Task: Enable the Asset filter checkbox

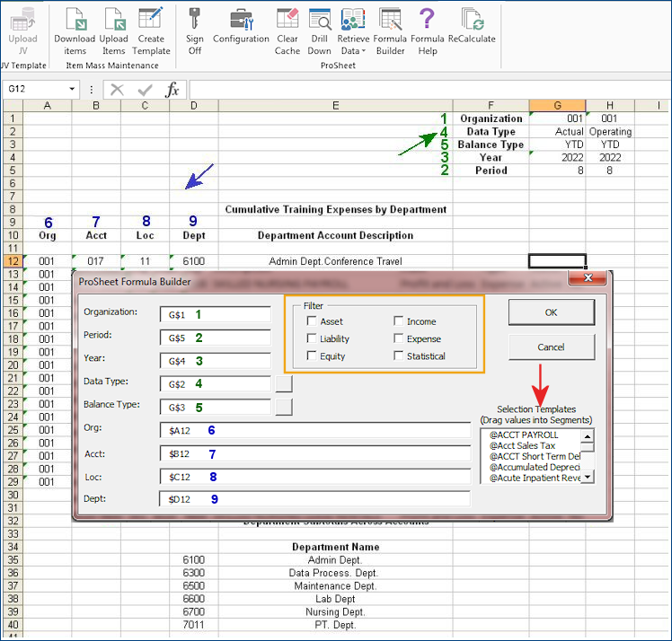Action: (x=312, y=321)
